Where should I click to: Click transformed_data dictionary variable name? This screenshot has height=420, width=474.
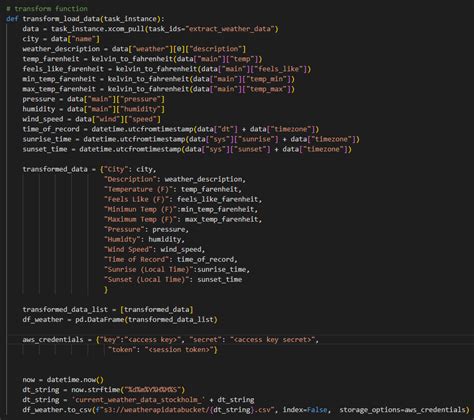tap(55, 169)
